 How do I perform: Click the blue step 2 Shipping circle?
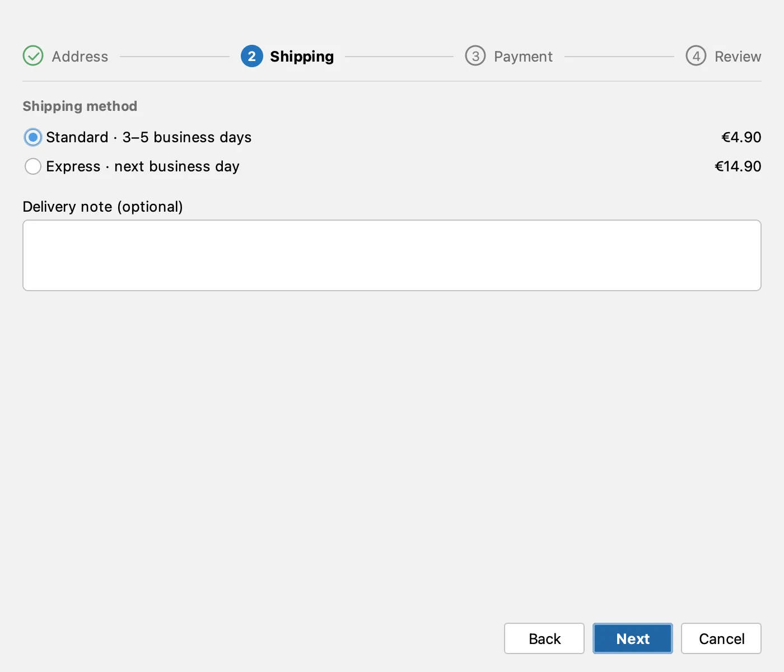pos(251,56)
